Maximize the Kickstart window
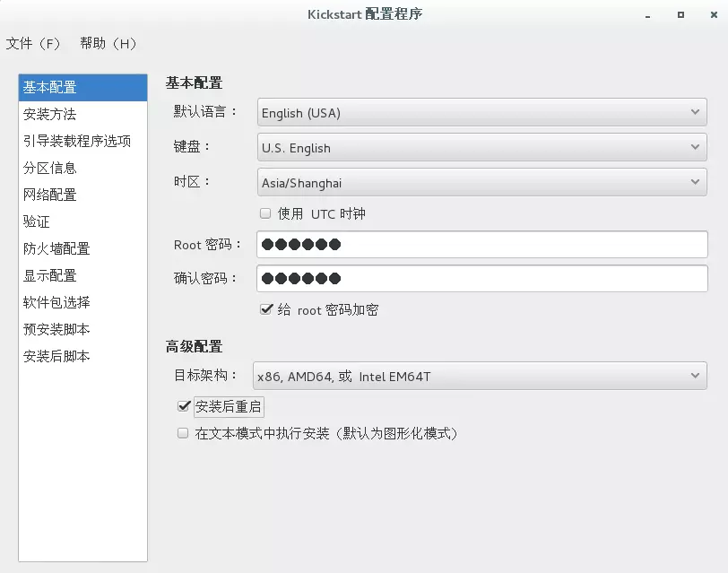Viewport: 728px width, 573px height. coord(680,15)
